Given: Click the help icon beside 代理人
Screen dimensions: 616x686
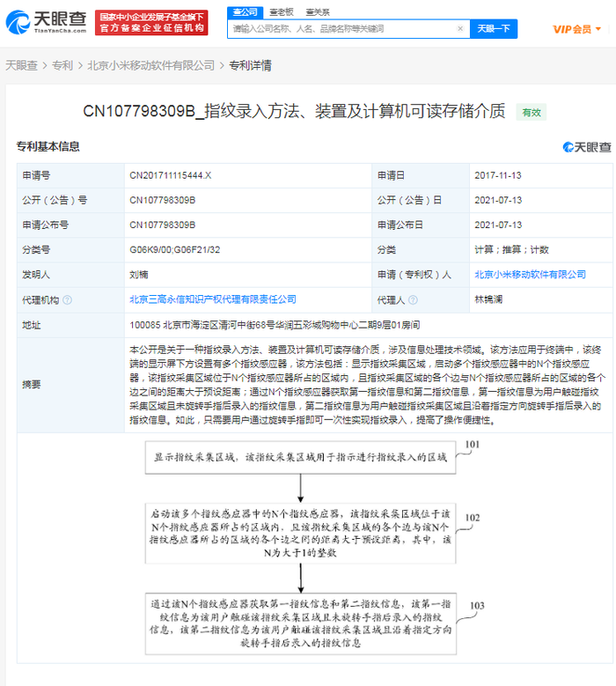Looking at the screenshot, I should click(413, 299).
